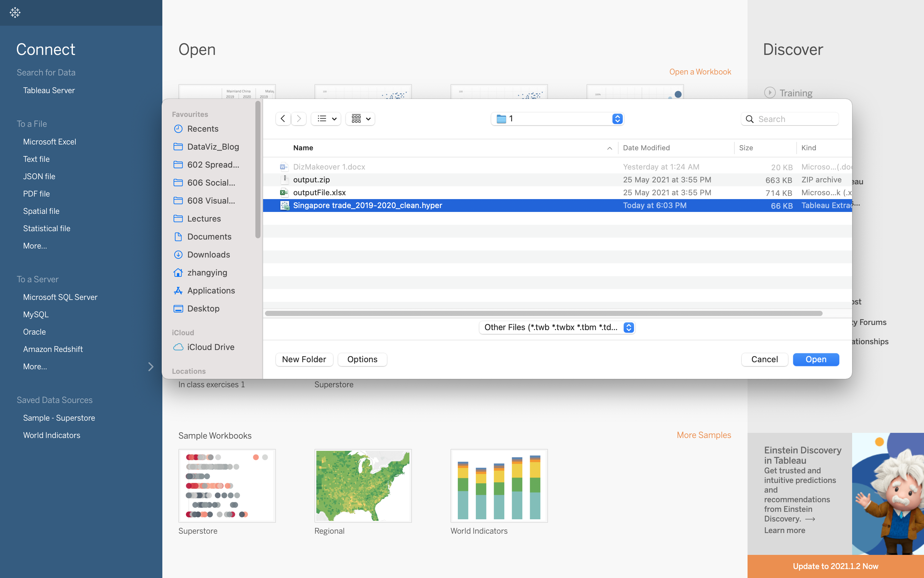This screenshot has height=578, width=924.
Task: Click the Open a Workbook link
Action: 700,72
